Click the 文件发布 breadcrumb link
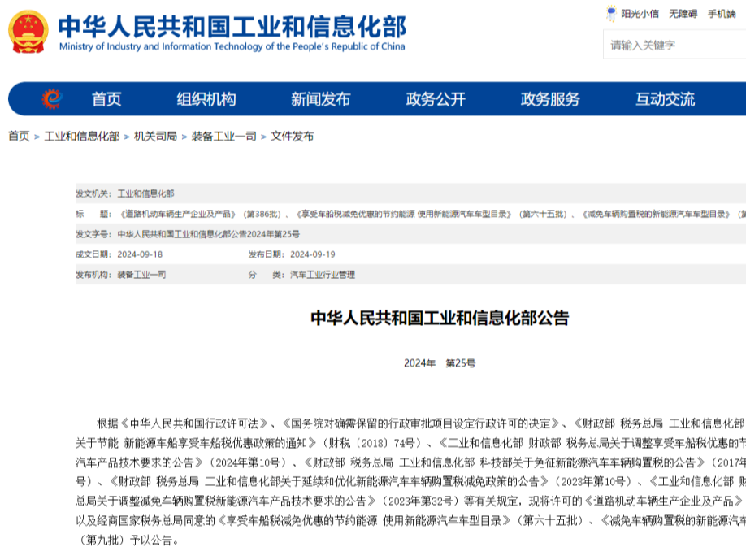The height and width of the screenshot is (560, 746). point(292,136)
